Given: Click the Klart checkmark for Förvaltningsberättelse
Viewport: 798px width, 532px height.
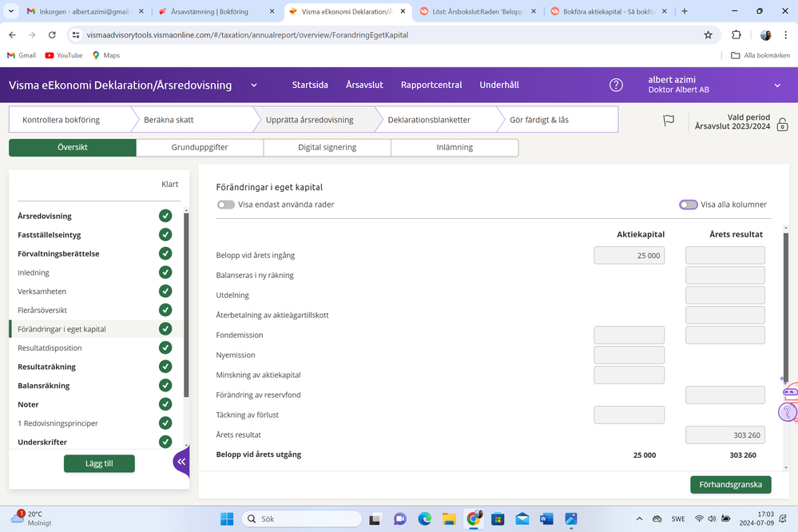Looking at the screenshot, I should pyautogui.click(x=165, y=253).
